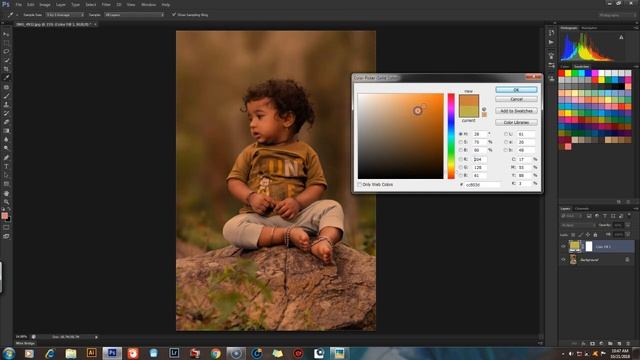The height and width of the screenshot is (360, 640).
Task: Toggle the Show Sampling Ring checkbox
Action: click(x=174, y=15)
